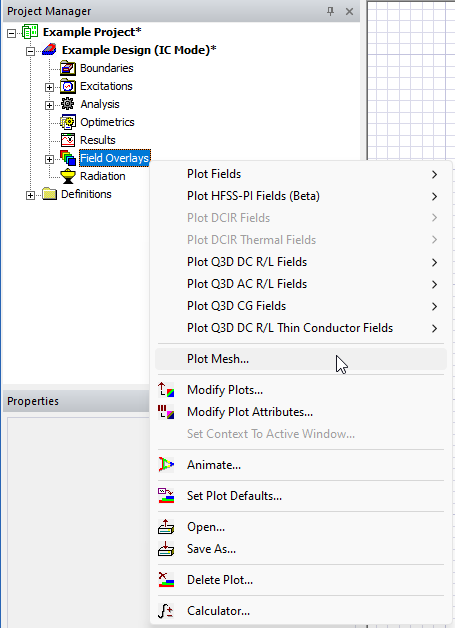Click the Optimetrics tree icon
Screen dimensions: 455x628
(68, 122)
